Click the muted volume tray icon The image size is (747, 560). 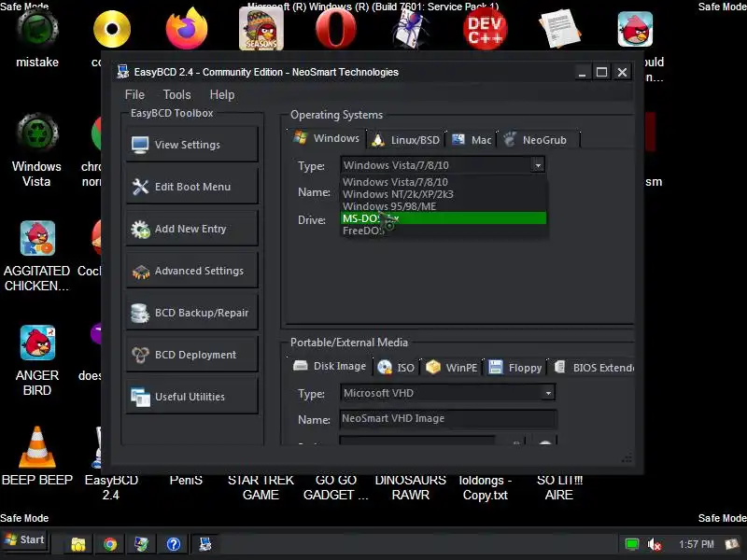(655, 544)
